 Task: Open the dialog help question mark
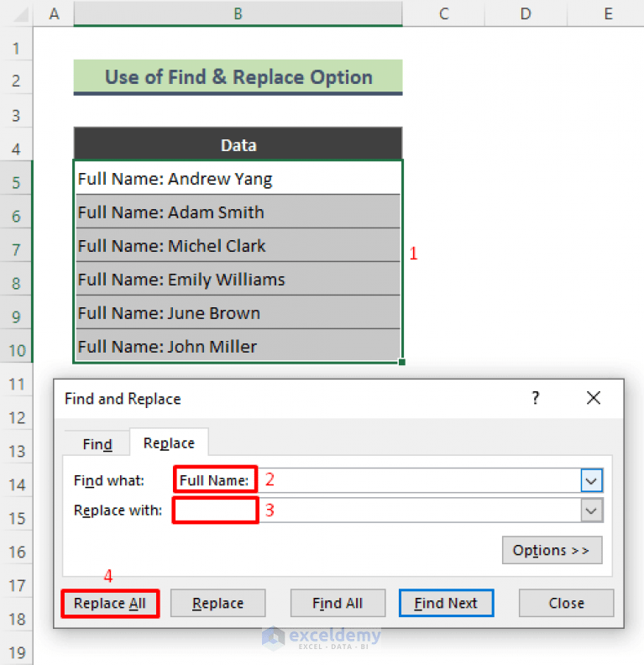coord(536,398)
